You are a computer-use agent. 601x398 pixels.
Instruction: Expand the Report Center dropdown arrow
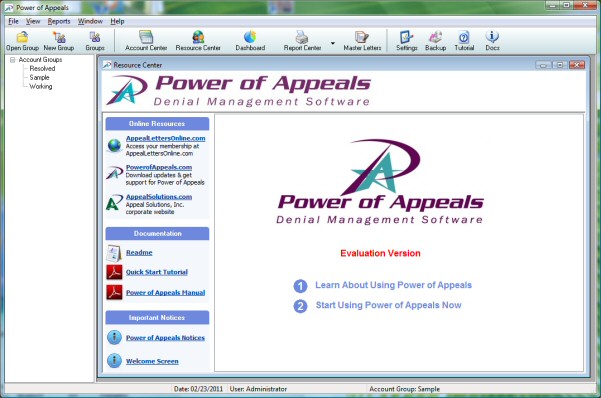point(333,43)
